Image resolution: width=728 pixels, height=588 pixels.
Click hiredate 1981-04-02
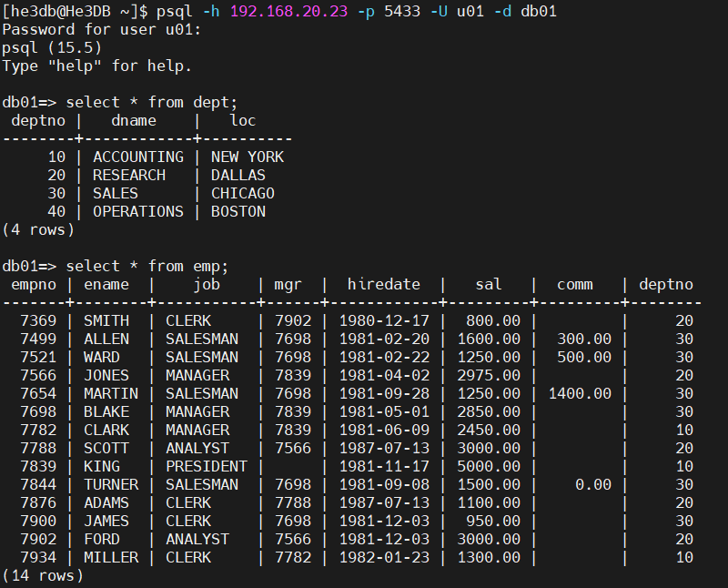384,375
